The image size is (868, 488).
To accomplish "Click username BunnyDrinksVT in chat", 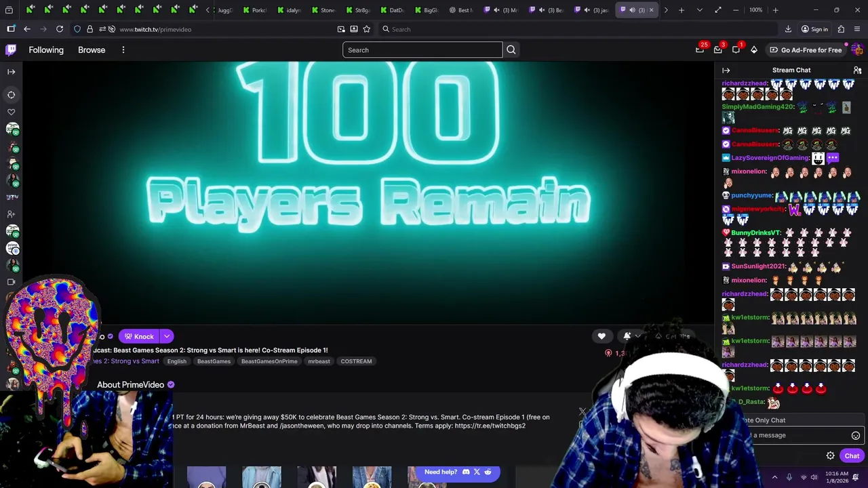I will click(x=755, y=232).
